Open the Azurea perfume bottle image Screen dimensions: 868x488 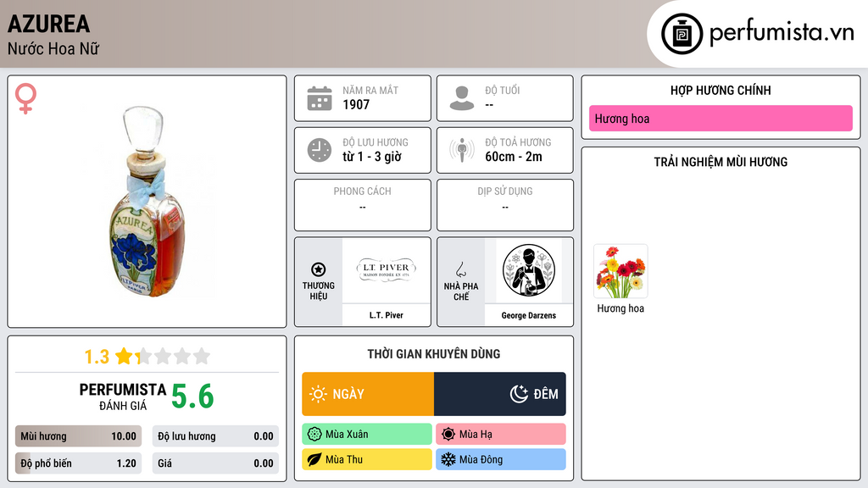pos(147,202)
